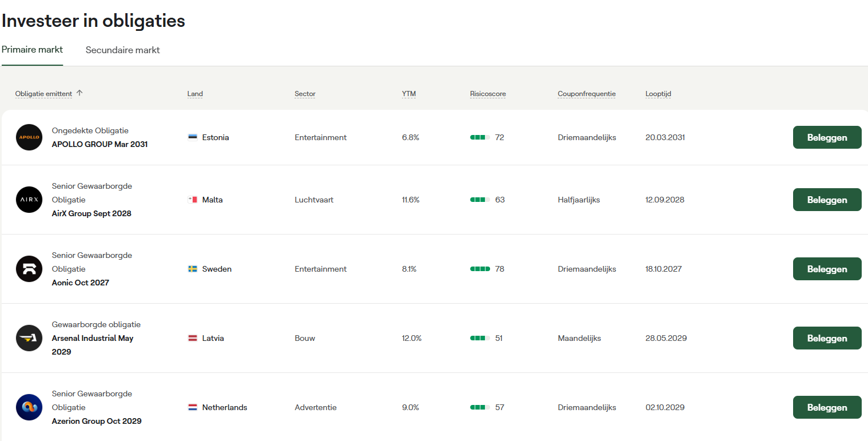Sort by YTM column header
The image size is (868, 441).
click(409, 94)
